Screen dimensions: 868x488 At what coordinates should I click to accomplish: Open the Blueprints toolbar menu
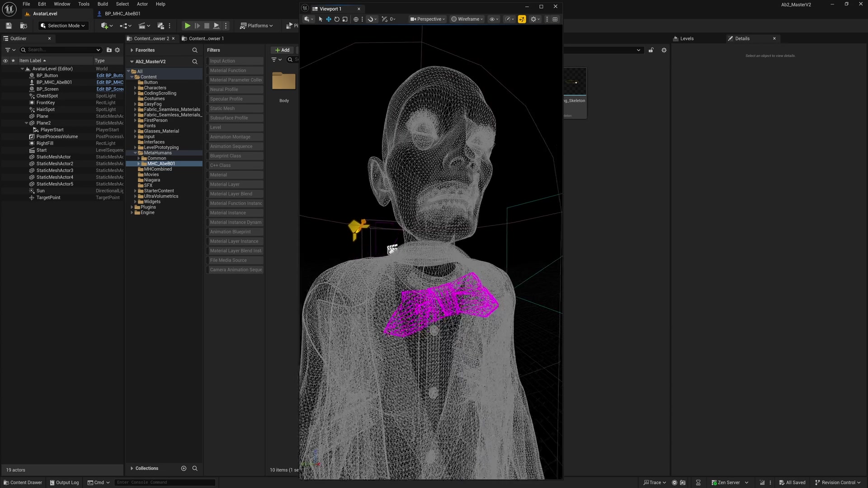[x=126, y=26]
